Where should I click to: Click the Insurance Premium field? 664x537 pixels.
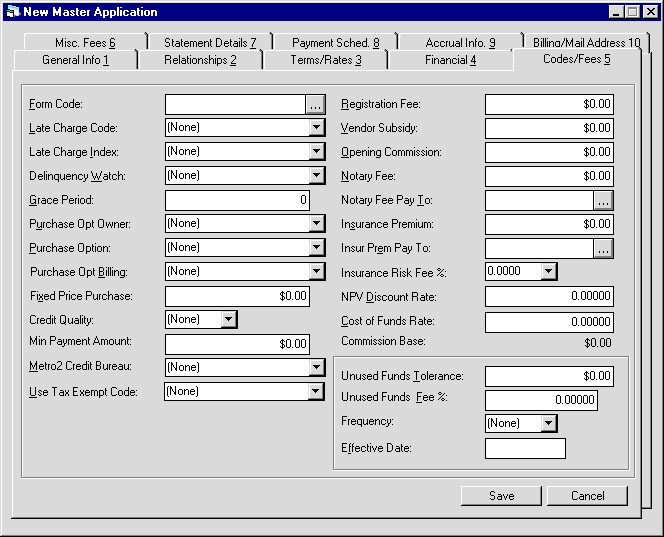[x=549, y=224]
